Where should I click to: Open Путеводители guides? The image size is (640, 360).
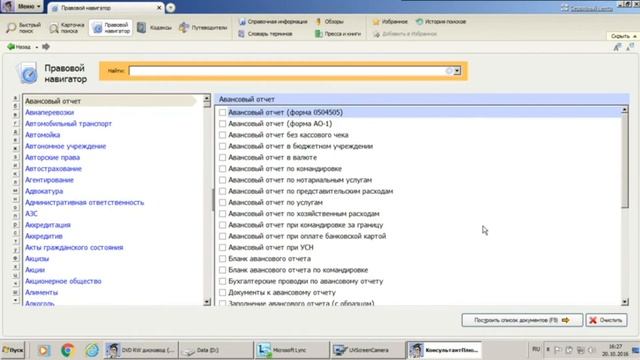pos(203,28)
